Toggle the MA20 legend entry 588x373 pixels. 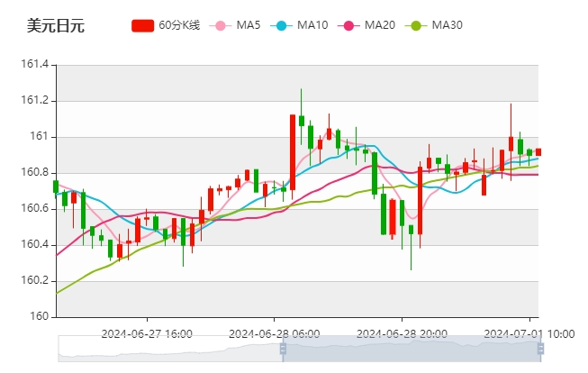(366, 25)
